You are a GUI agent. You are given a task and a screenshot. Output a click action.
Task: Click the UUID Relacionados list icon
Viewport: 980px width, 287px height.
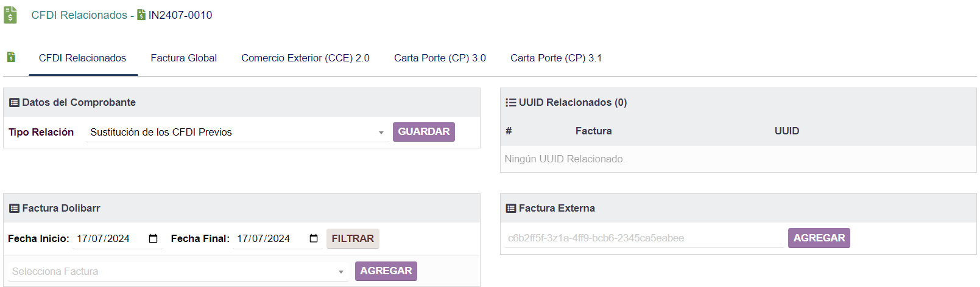pyautogui.click(x=510, y=103)
